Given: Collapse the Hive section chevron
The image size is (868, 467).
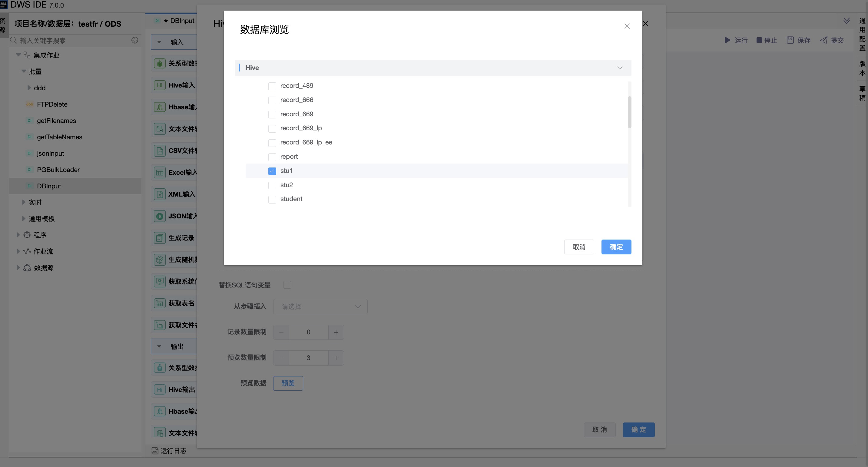Looking at the screenshot, I should click(x=620, y=68).
